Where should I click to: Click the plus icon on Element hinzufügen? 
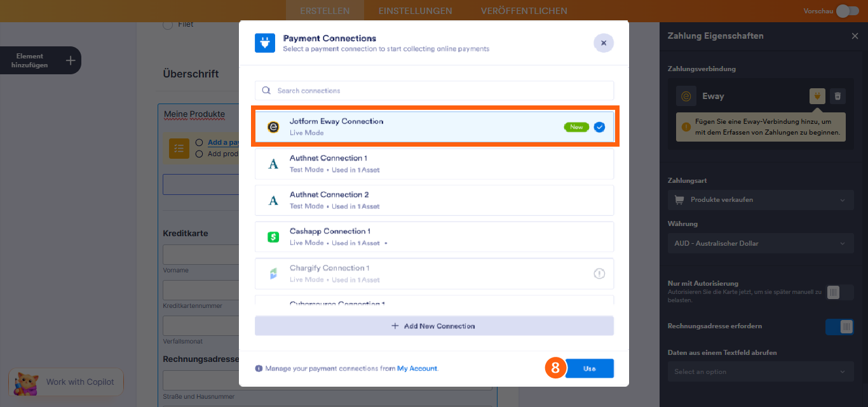coord(71,60)
